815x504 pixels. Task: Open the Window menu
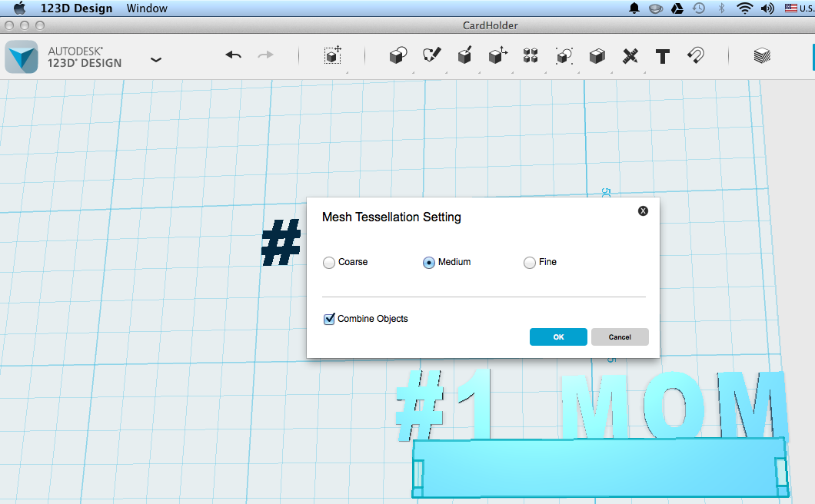pos(147,8)
